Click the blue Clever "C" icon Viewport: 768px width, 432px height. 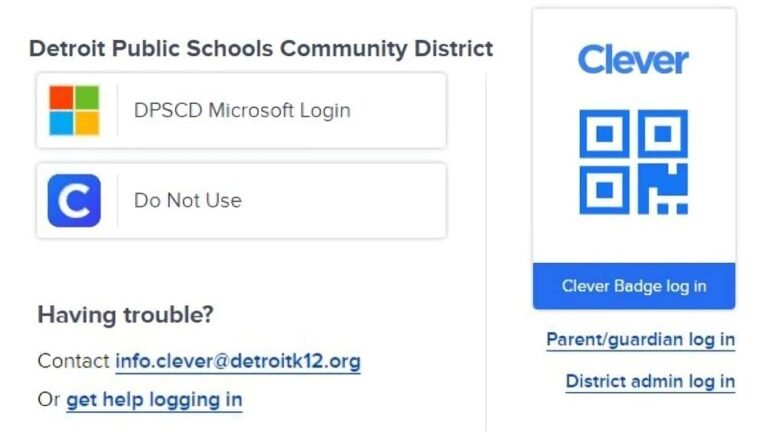point(74,200)
